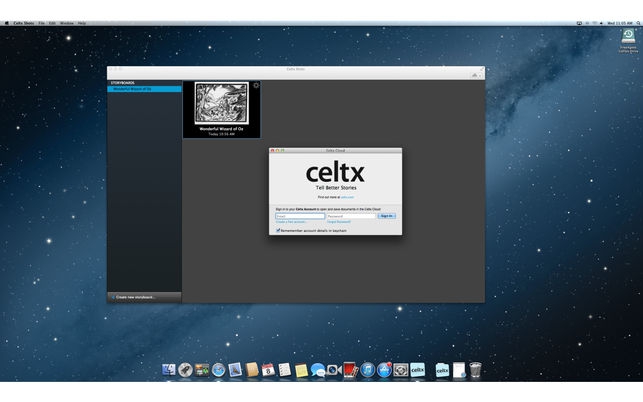The height and width of the screenshot is (402, 643).
Task: Open Reminders checklist icon in dock
Action: (284, 370)
